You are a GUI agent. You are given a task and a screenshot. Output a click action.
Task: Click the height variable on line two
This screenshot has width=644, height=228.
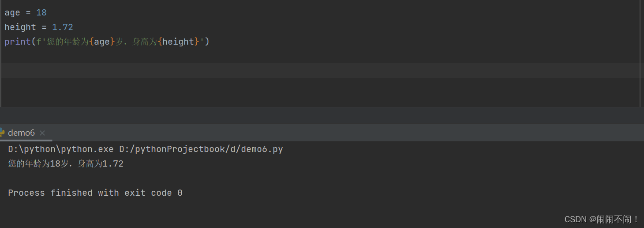20,27
